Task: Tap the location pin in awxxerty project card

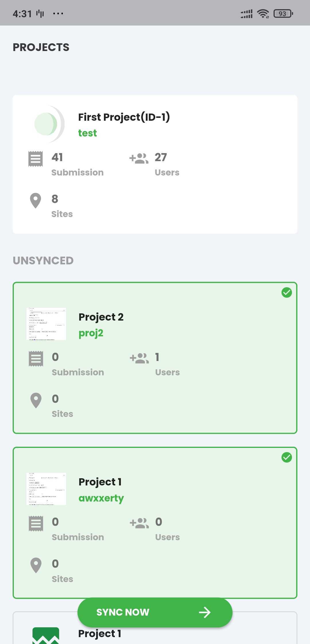Action: pos(36,565)
